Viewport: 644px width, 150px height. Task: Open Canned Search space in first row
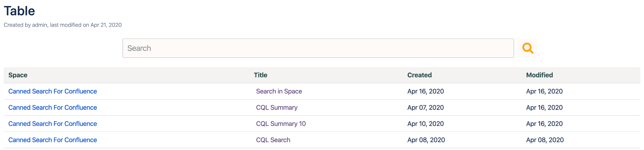[53, 91]
